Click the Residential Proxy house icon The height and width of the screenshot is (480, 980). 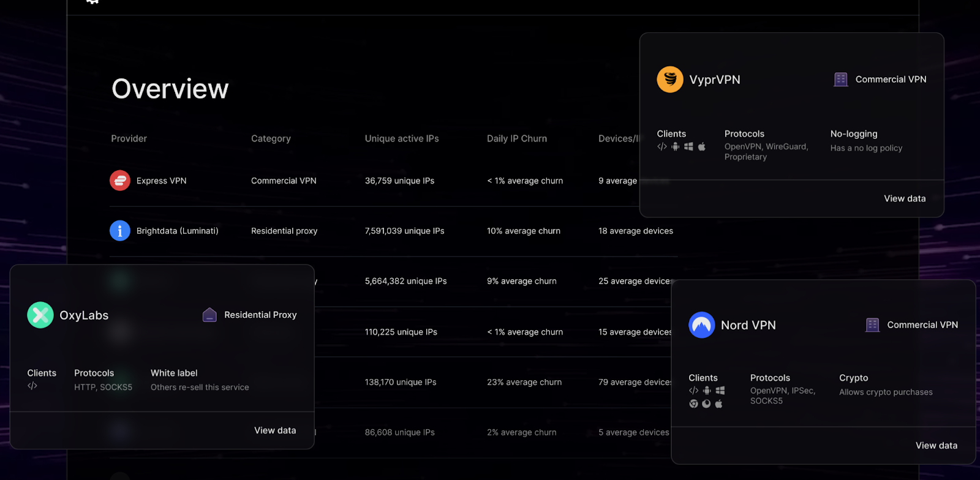[x=209, y=315]
